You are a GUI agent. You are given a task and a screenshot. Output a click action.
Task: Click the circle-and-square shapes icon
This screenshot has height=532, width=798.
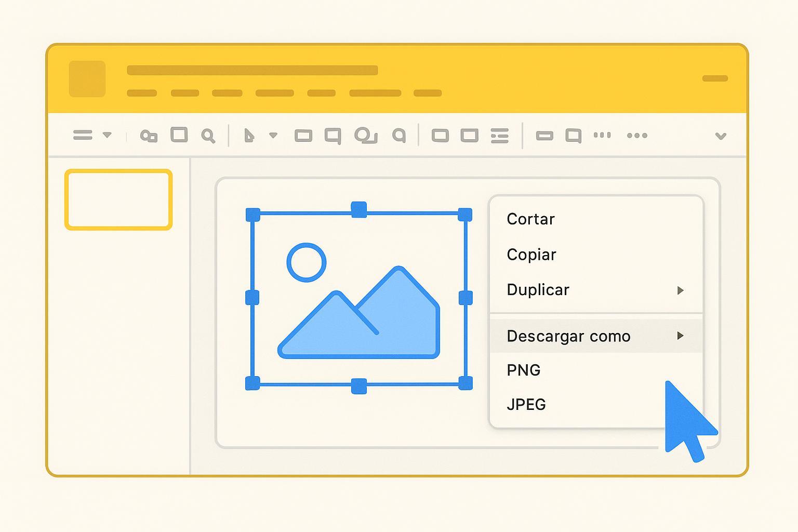[149, 136]
